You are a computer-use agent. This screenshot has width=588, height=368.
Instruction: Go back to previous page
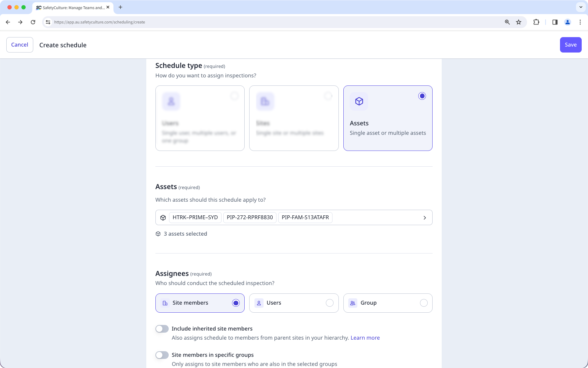(8, 22)
